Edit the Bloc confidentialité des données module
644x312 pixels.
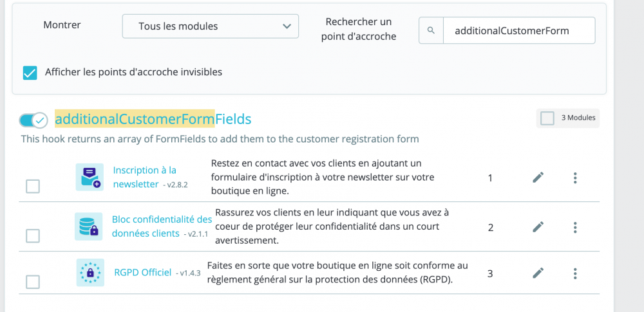point(538,226)
